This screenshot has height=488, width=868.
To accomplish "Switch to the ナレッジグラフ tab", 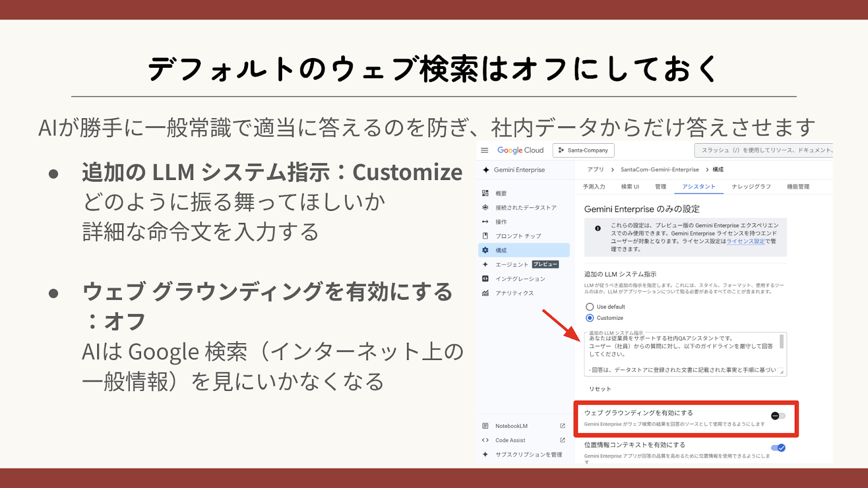I will [751, 187].
